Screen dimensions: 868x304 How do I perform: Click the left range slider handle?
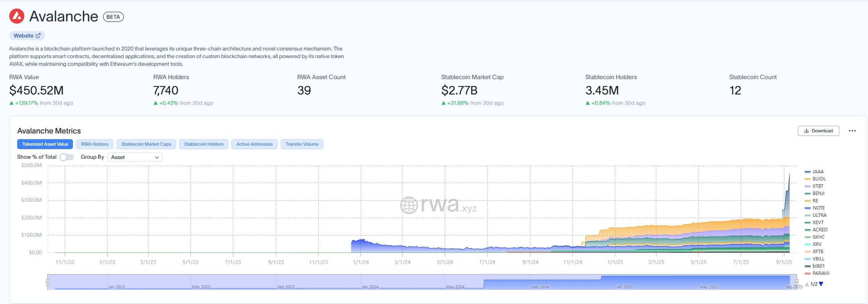pyautogui.click(x=47, y=282)
